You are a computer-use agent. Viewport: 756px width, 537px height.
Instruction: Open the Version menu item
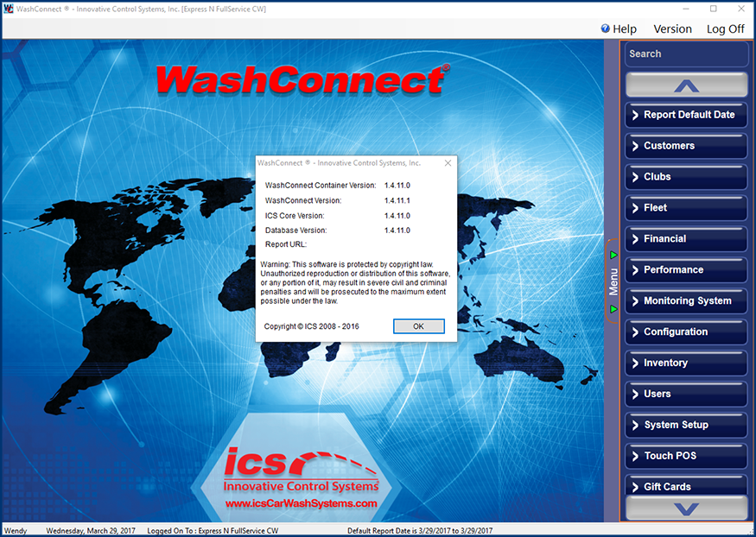(672, 28)
